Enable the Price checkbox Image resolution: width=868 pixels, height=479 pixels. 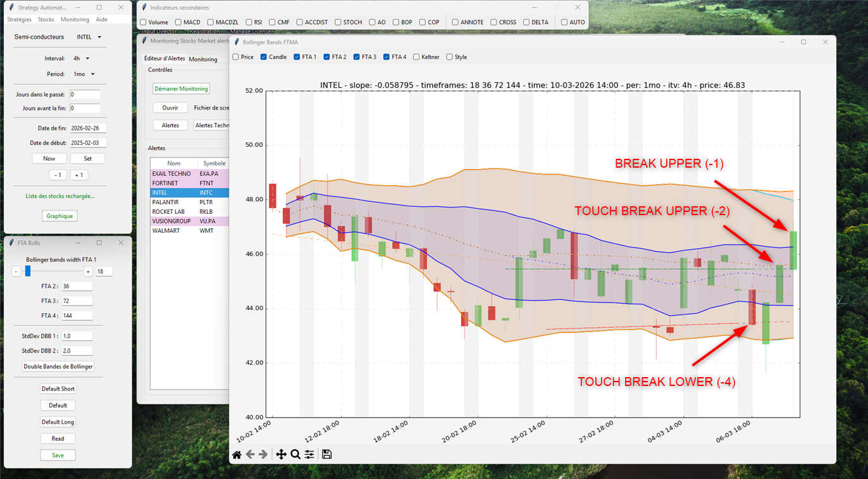point(236,57)
